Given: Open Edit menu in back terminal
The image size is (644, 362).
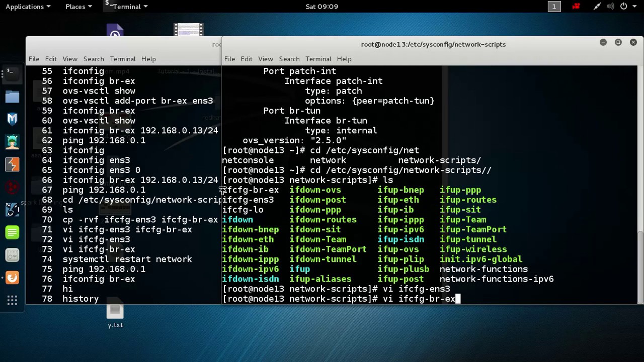Looking at the screenshot, I should (x=51, y=59).
